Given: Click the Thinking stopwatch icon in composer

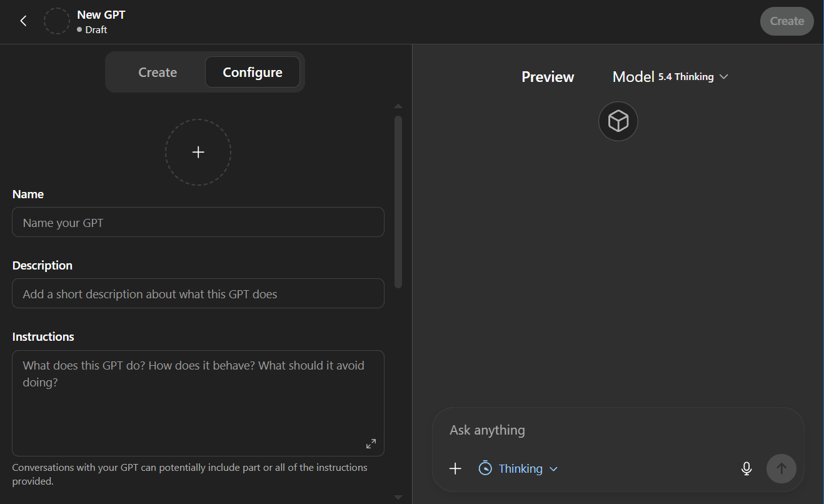Looking at the screenshot, I should pyautogui.click(x=485, y=468).
